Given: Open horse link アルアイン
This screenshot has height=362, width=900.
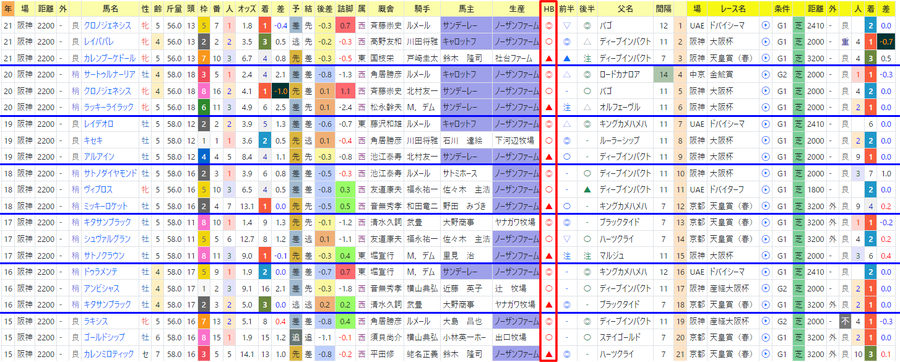Looking at the screenshot, I should tap(98, 157).
